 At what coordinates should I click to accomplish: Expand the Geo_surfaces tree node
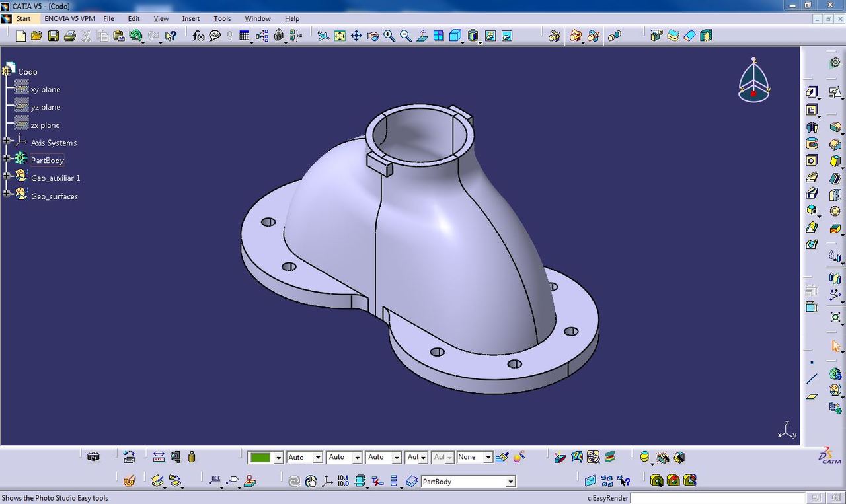[x=7, y=194]
